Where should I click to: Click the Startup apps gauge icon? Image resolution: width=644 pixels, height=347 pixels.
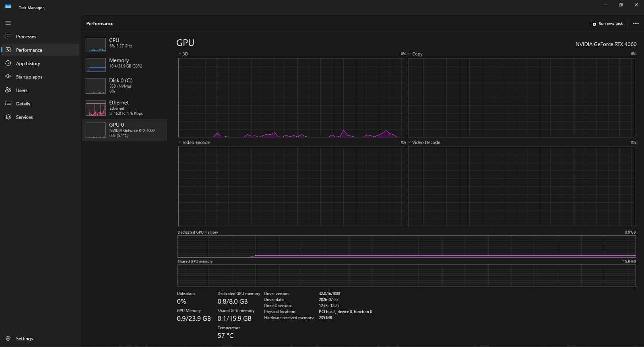pyautogui.click(x=8, y=76)
